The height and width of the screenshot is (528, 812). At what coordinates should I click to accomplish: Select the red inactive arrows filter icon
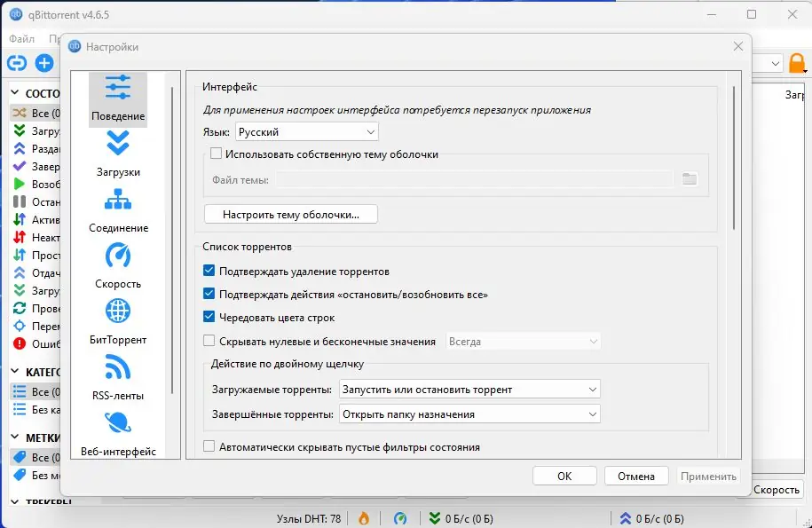click(20, 237)
